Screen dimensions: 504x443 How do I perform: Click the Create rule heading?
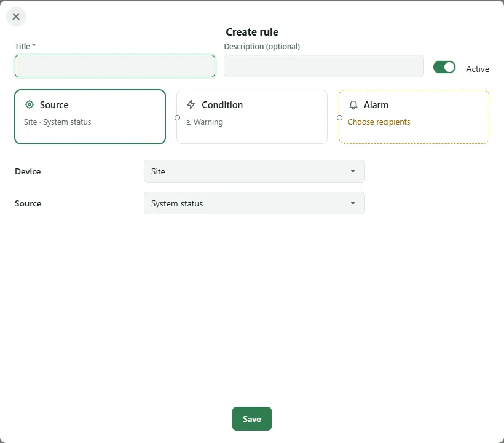252,32
